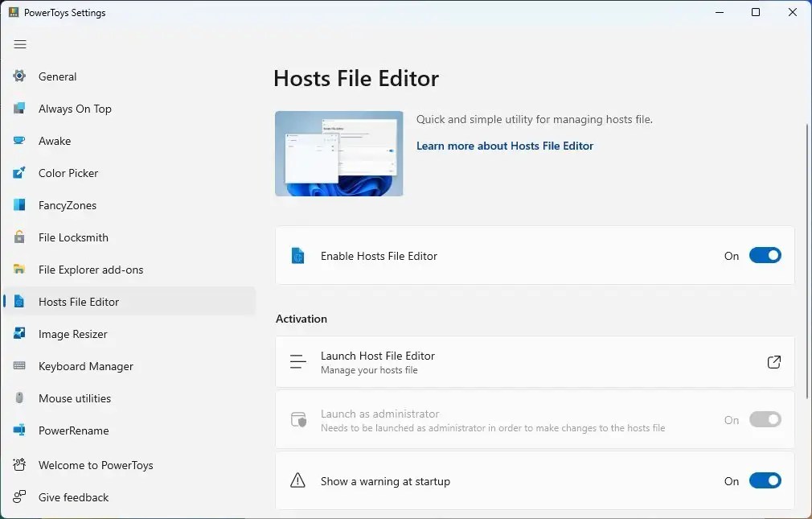Disable the Enable Hosts File Editor toggle
812x519 pixels.
click(x=765, y=255)
